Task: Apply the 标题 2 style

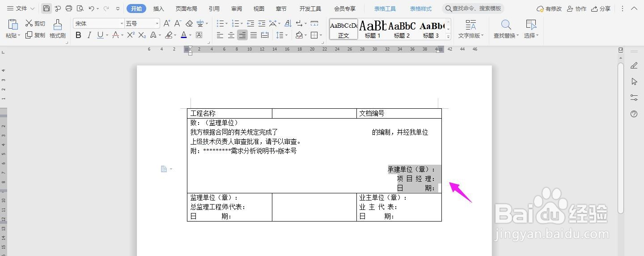Action: [x=402, y=29]
